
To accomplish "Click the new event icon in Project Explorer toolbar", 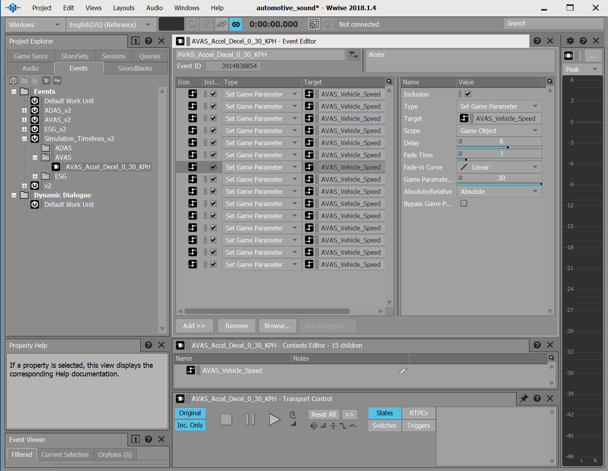I will pyautogui.click(x=46, y=81).
